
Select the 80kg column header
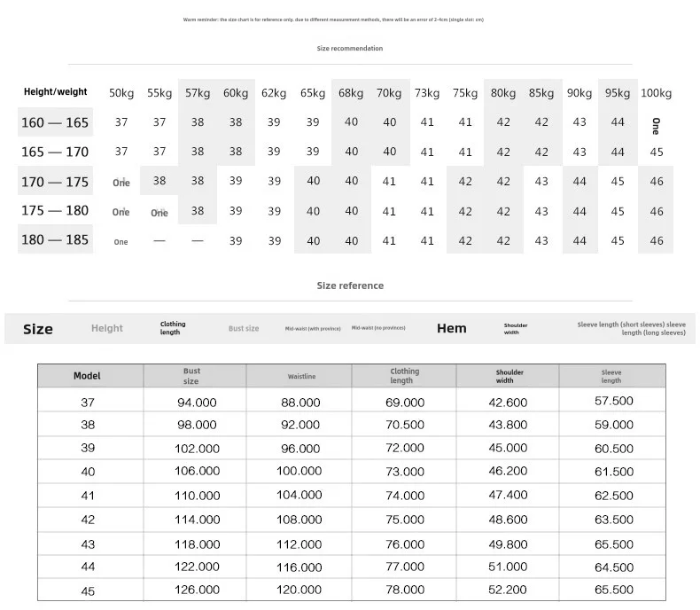tap(503, 93)
